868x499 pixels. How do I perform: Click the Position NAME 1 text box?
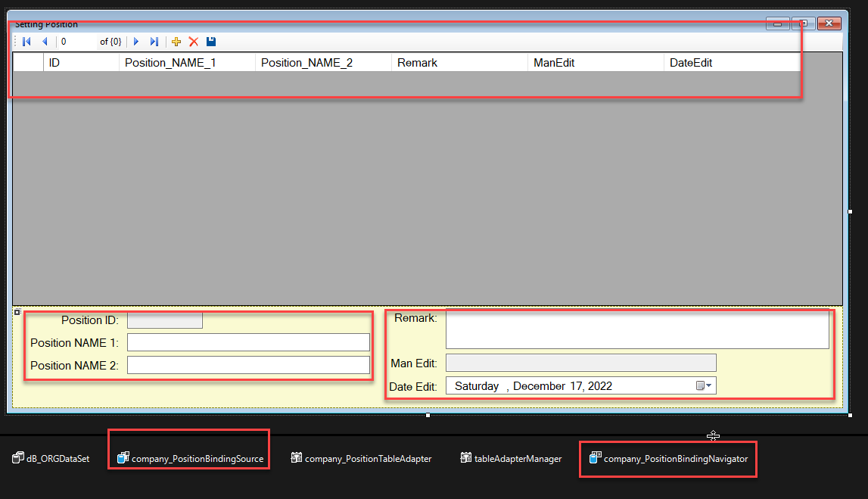click(x=248, y=342)
